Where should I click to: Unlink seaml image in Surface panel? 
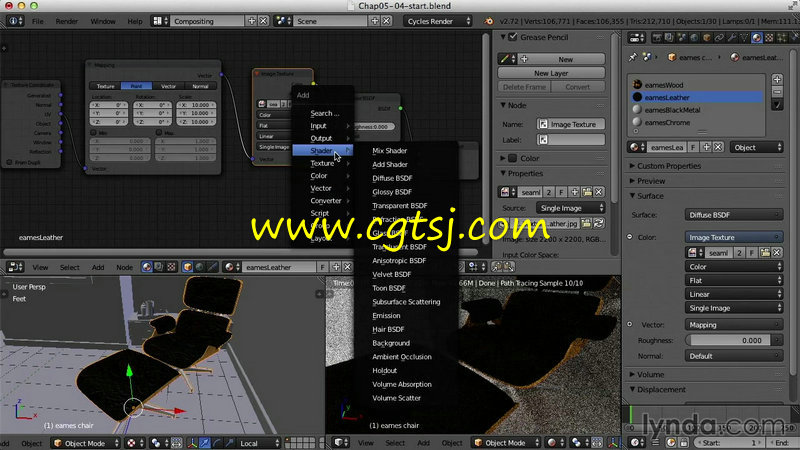pos(777,253)
